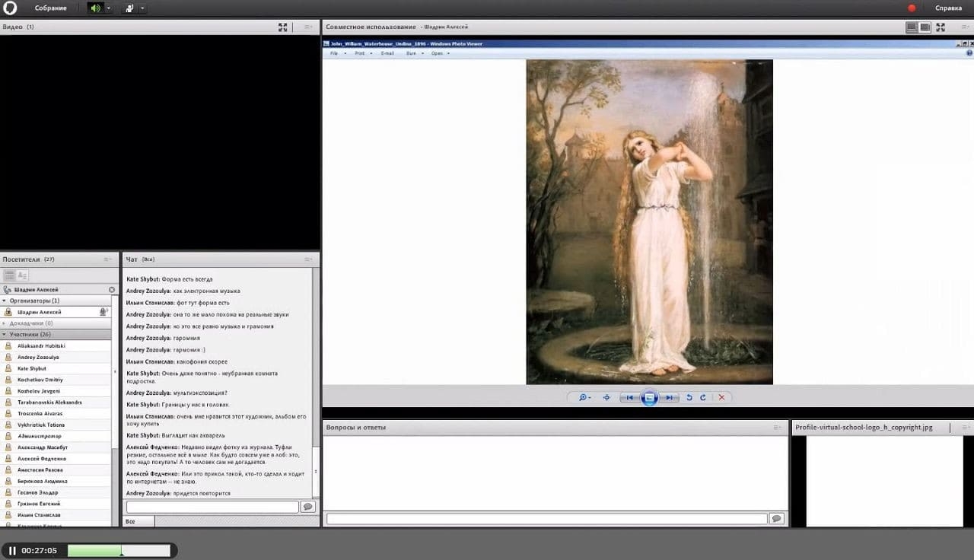Click the user icon next to Гасанов Эльдар
This screenshot has height=560, width=974.
9,492
